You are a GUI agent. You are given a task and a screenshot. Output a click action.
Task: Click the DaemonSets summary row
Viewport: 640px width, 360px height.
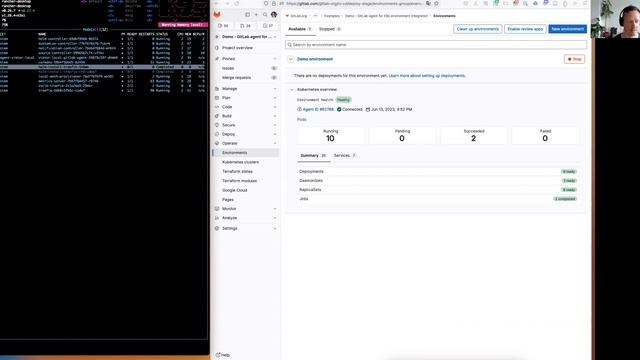tap(438, 180)
